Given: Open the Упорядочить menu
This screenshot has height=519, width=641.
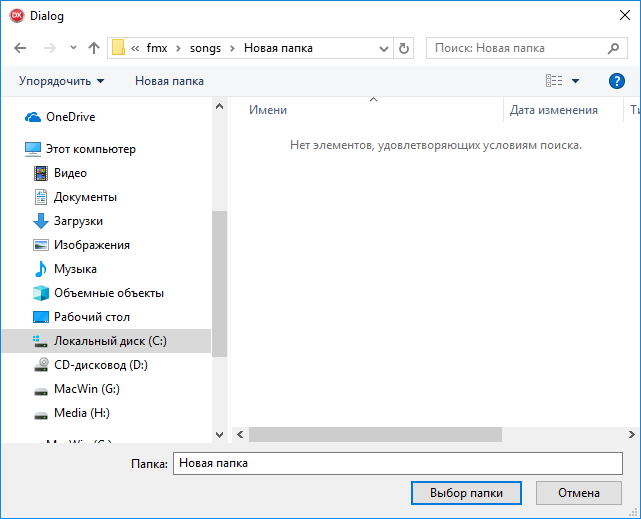Looking at the screenshot, I should point(61,81).
